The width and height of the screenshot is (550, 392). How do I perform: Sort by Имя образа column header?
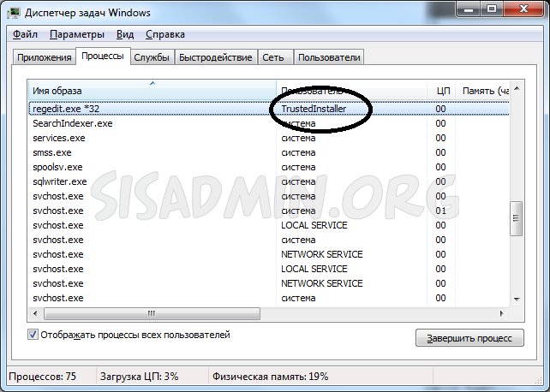click(152, 91)
